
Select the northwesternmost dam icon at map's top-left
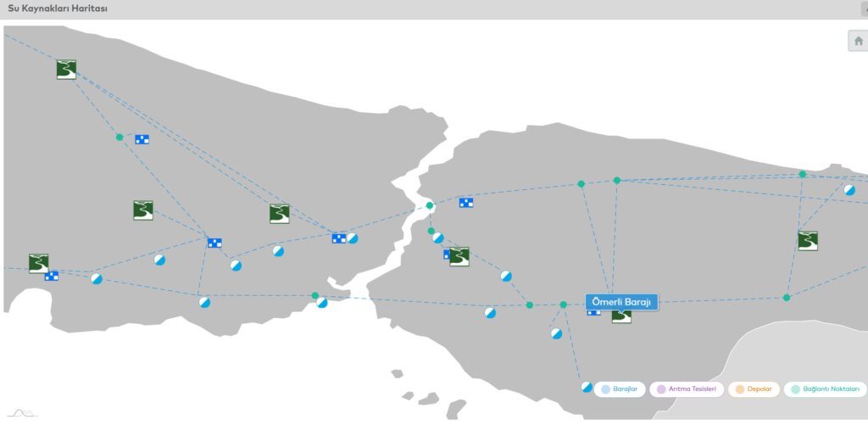(x=66, y=70)
